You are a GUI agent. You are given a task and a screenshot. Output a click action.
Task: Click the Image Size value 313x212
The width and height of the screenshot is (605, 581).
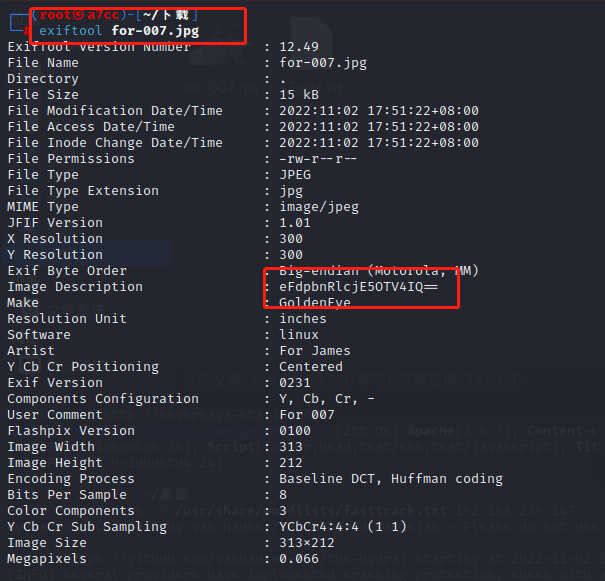pos(307,543)
